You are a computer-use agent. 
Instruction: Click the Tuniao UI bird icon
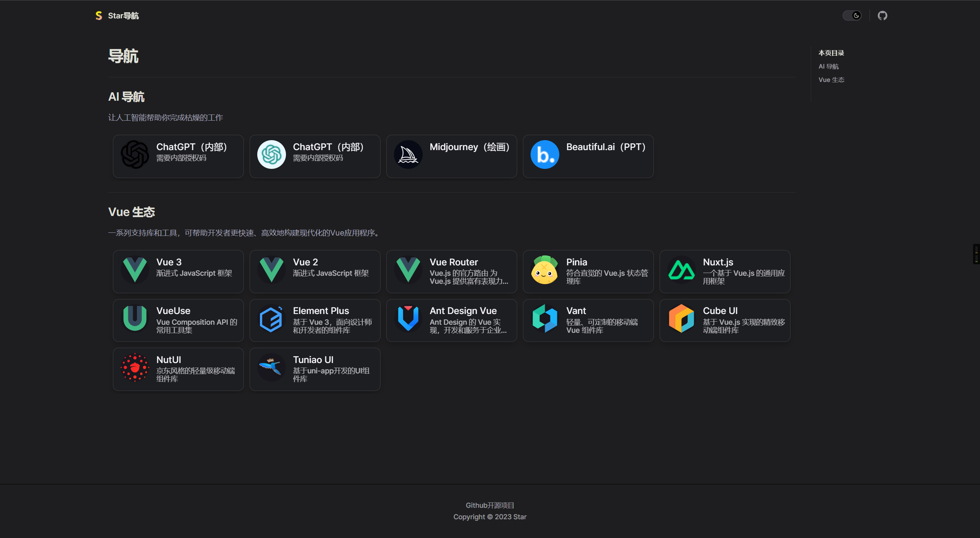click(x=271, y=368)
